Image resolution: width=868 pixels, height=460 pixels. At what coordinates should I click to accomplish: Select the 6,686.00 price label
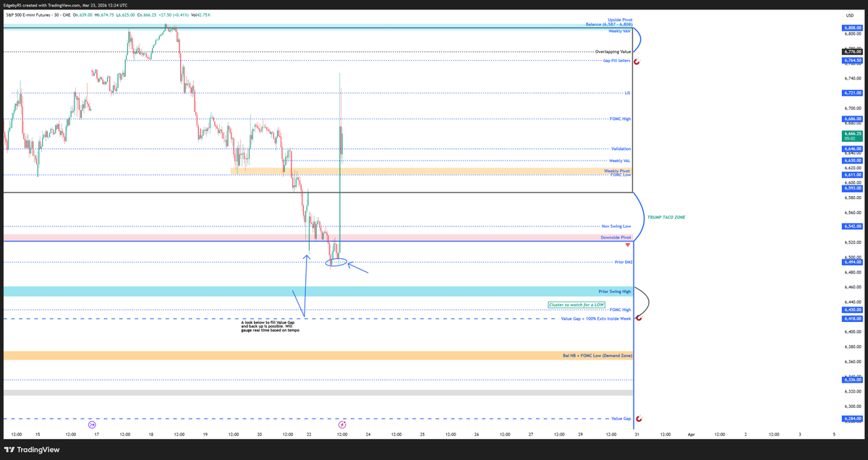(851, 119)
